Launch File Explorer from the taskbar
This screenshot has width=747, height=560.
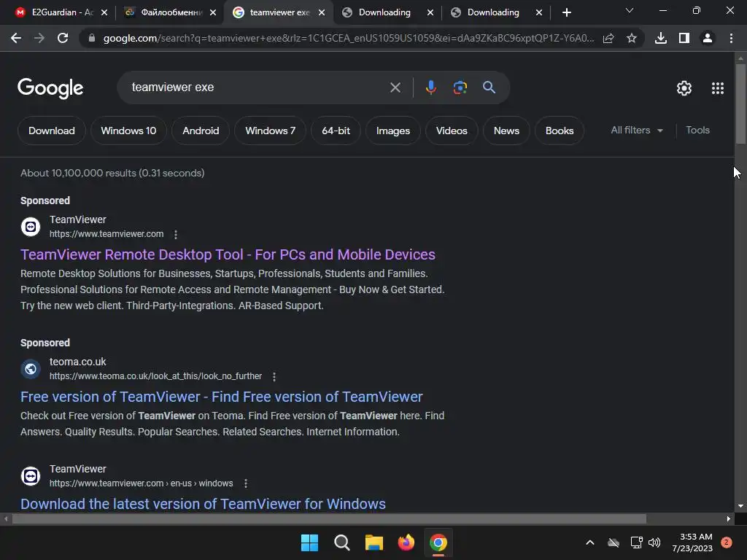[374, 542]
